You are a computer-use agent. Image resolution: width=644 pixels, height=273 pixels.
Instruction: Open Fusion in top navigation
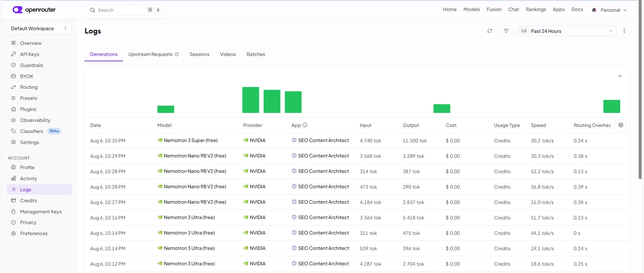coord(494,9)
